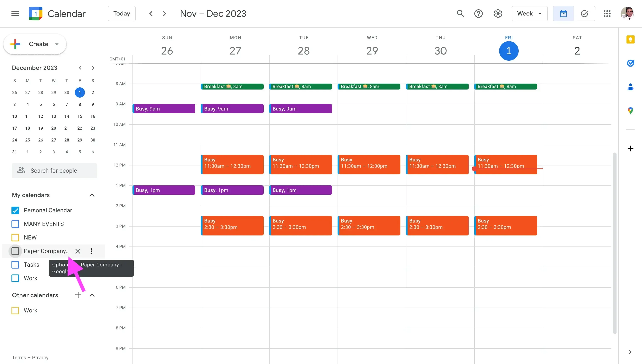Open Calendar settings gear
The height and width of the screenshot is (364, 642).
pos(498,14)
